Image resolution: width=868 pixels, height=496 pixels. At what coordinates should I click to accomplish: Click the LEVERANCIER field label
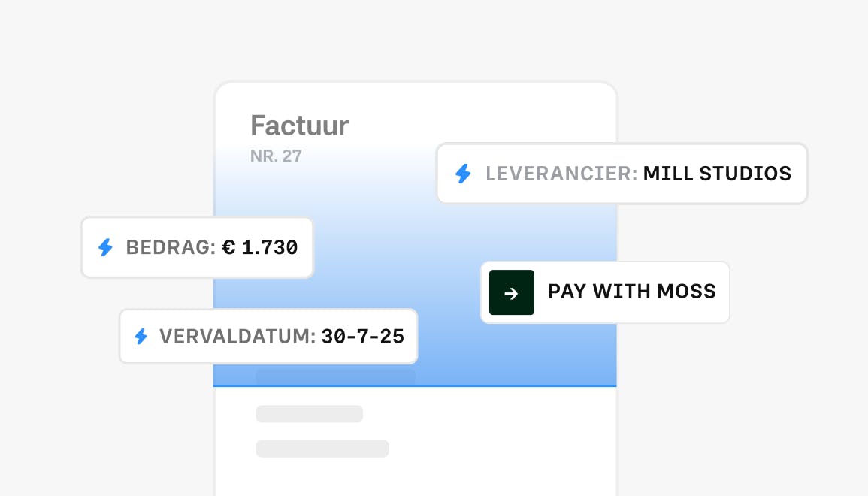click(x=561, y=174)
